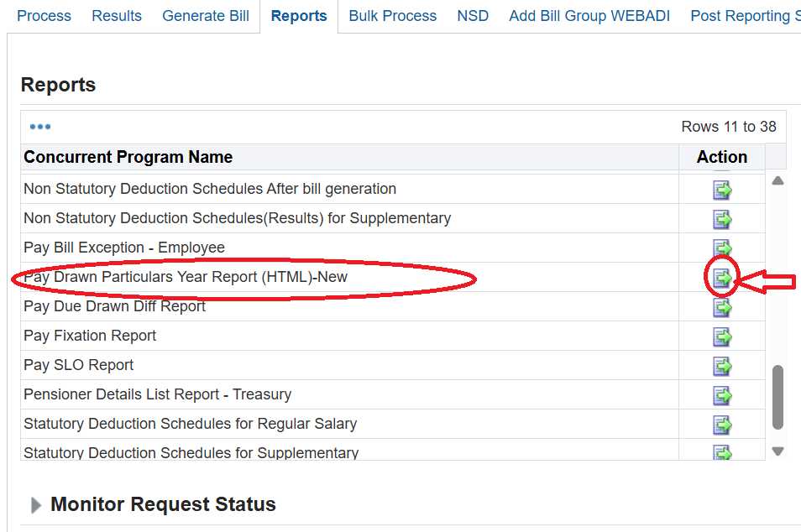Launch the Pay Due Drawn Diff Report
801x532 pixels.
pos(722,307)
